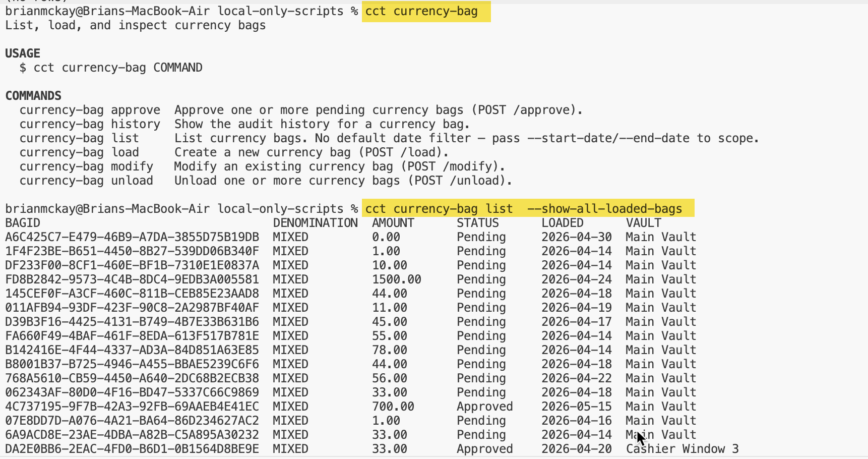Click bag ID B8001B37-B725-4946-A455-BBAE5239C6F6
The width and height of the screenshot is (868, 459).
(132, 364)
